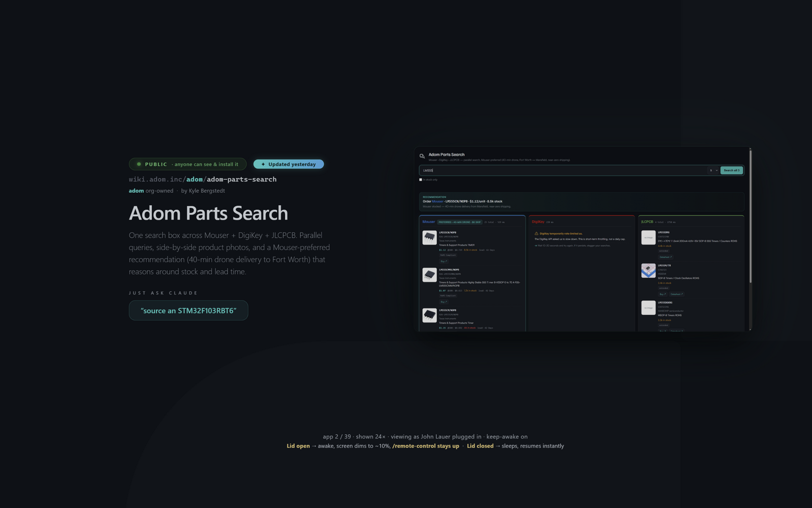812x508 pixels.
Task: Click author name Kyle Bergstedt
Action: tap(207, 191)
